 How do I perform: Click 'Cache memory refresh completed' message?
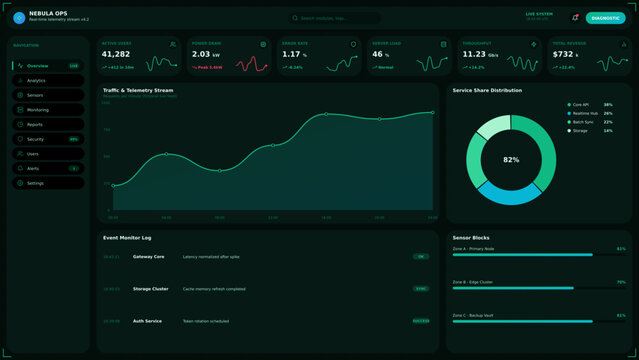point(214,289)
